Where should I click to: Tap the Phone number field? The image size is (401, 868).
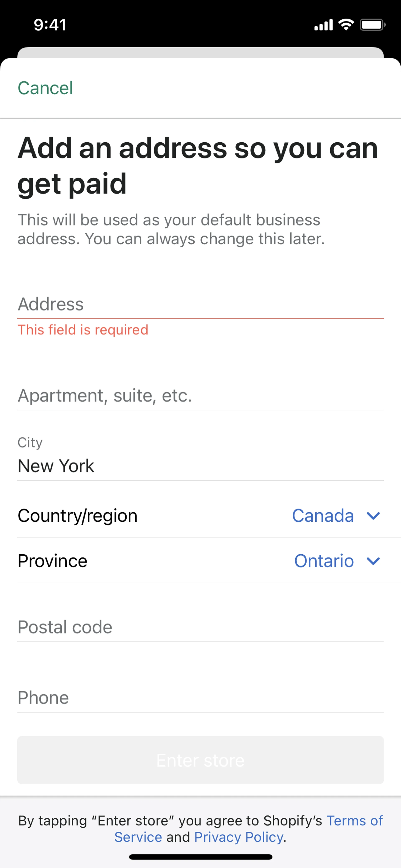click(200, 697)
